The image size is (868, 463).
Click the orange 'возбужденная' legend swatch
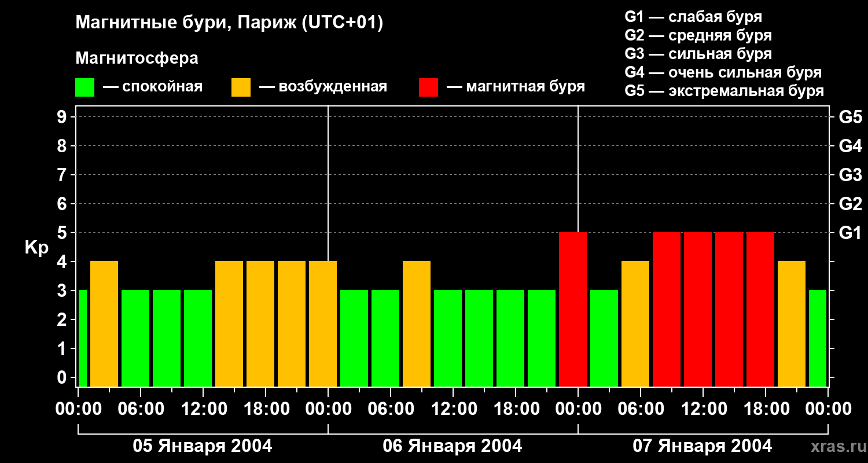point(241,87)
